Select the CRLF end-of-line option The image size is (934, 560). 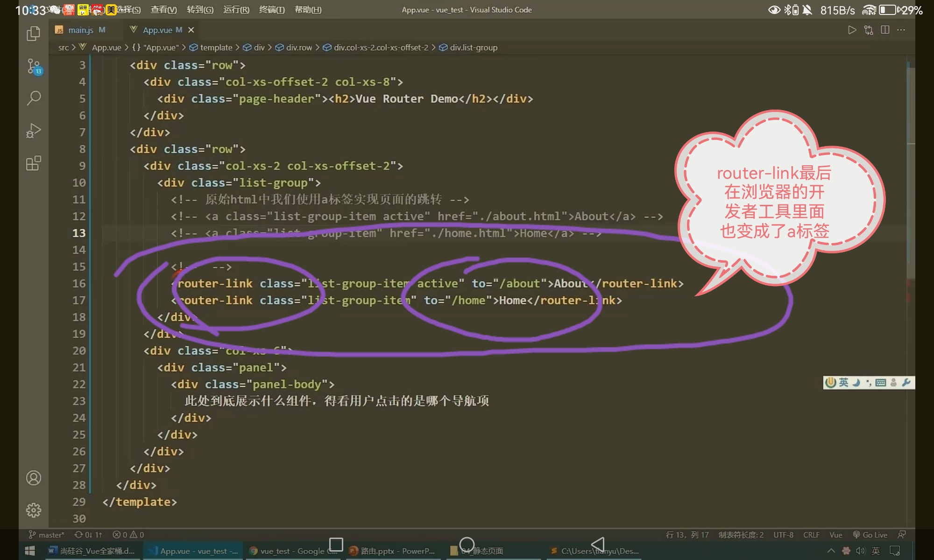811,535
